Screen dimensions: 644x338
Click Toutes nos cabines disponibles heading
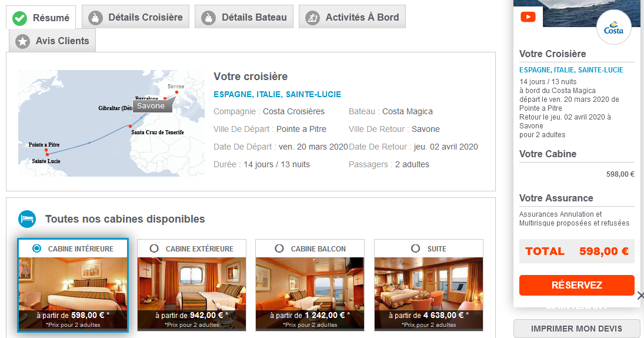125,218
